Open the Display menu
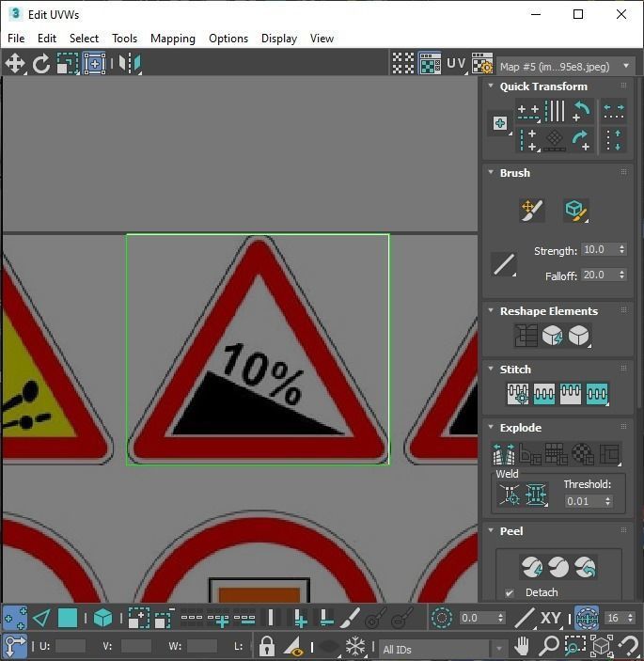 pyautogui.click(x=279, y=39)
